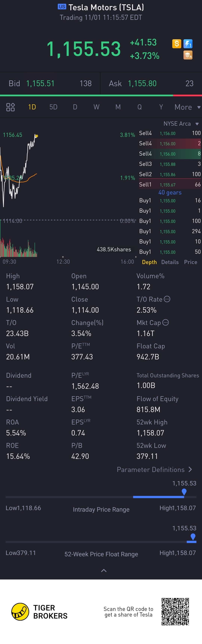Tap the Float Cap value 942.7B
This screenshot has width=202, height=644.
pyautogui.click(x=148, y=357)
